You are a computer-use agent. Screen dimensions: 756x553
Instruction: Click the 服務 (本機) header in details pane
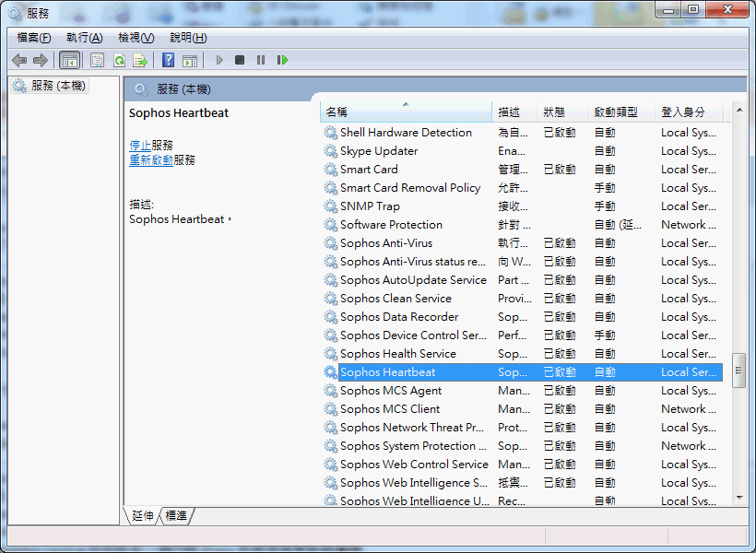click(x=183, y=89)
